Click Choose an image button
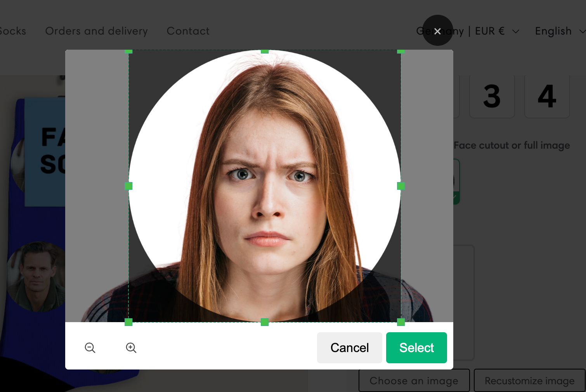The height and width of the screenshot is (392, 586). [414, 381]
